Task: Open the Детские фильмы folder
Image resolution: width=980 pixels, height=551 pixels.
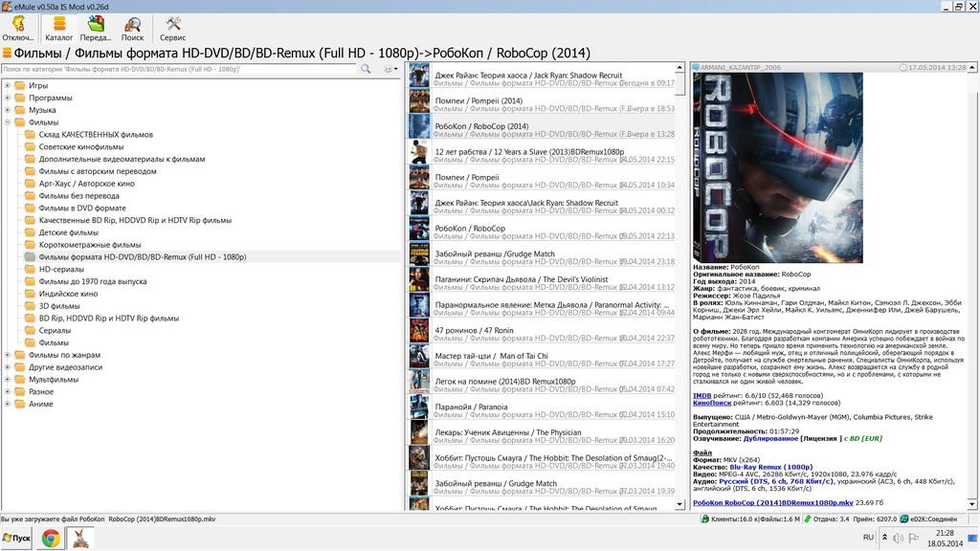Action: pos(68,232)
